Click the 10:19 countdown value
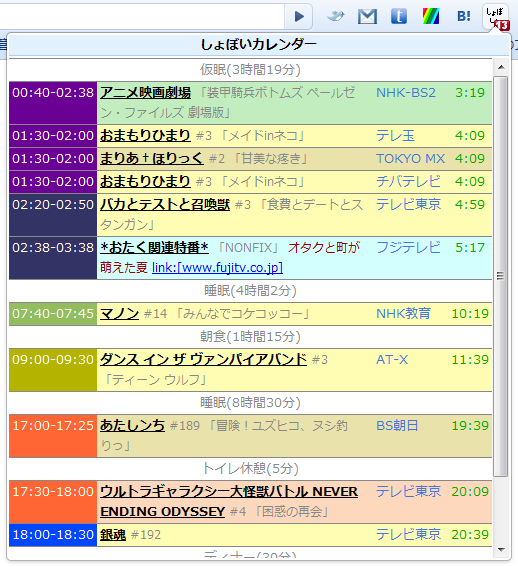Screen dimensions: 518x567 pyautogui.click(x=470, y=314)
